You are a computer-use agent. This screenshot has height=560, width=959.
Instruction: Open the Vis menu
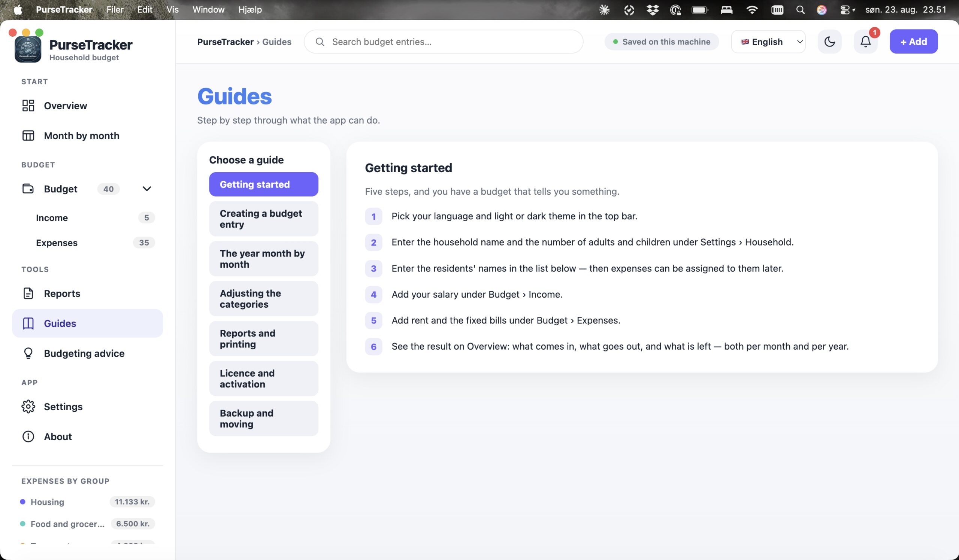(x=172, y=9)
